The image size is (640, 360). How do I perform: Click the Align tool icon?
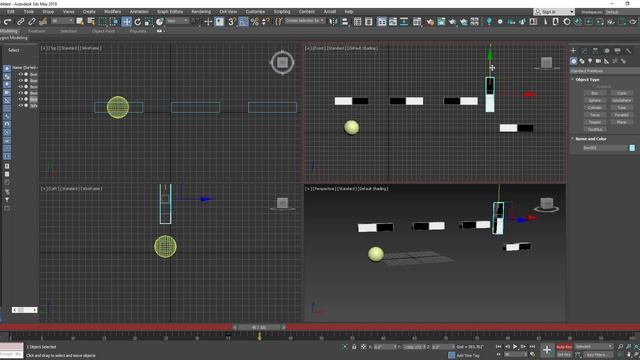345,22
